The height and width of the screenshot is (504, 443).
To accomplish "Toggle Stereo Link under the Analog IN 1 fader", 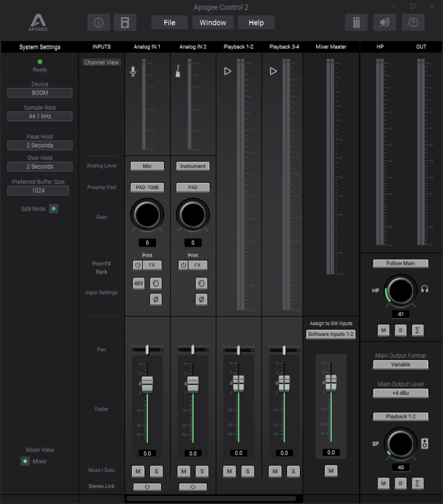I will [x=147, y=487].
